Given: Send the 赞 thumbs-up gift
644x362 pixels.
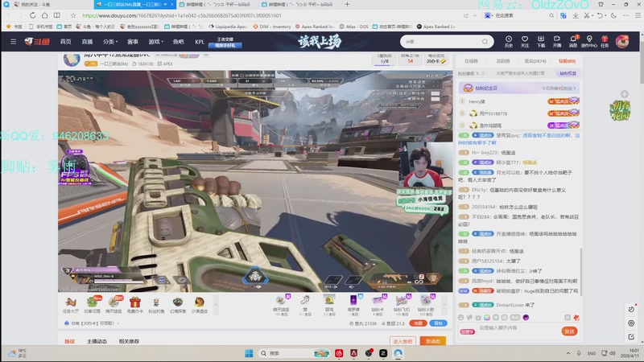Looking at the screenshot, I should point(305,306).
